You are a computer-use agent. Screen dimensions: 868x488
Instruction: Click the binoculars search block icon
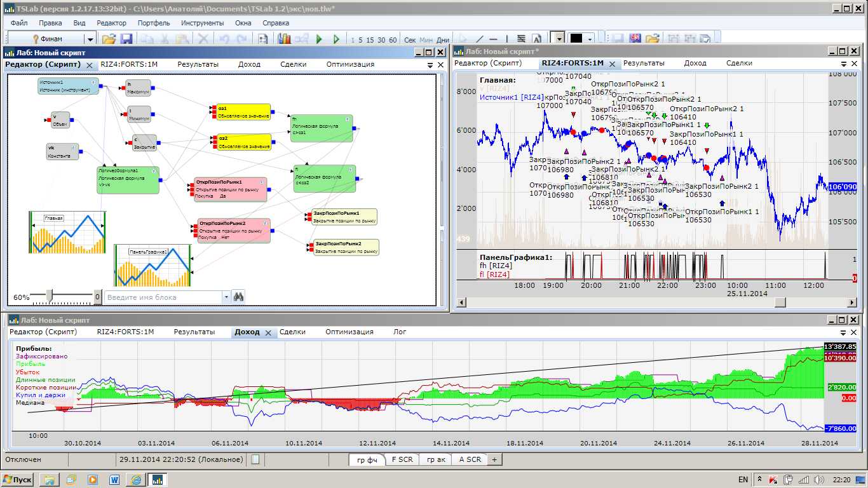pyautogui.click(x=239, y=297)
